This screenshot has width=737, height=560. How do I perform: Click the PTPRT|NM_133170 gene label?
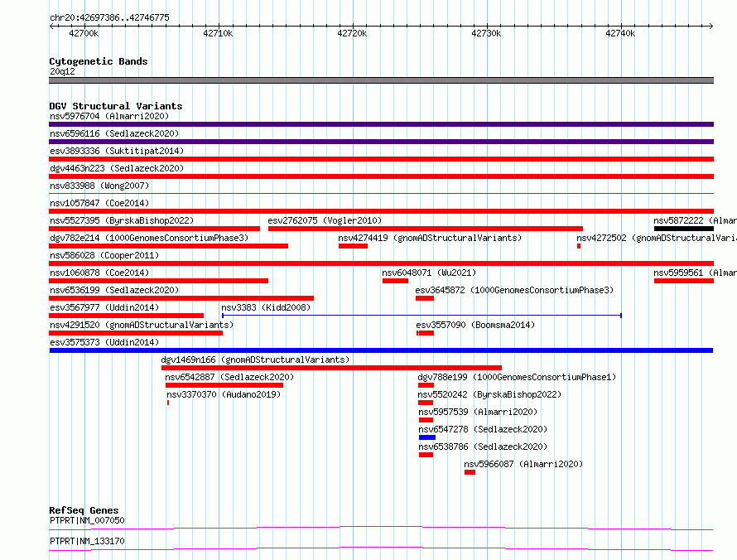tap(87, 541)
